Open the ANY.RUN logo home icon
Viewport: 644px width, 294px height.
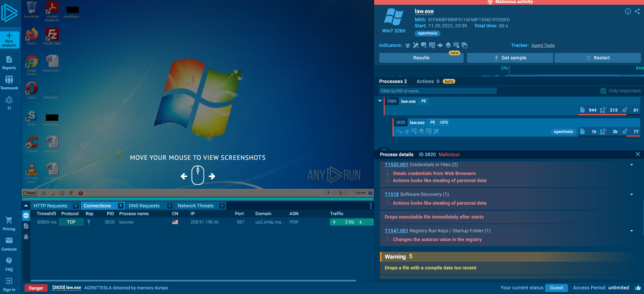point(9,13)
